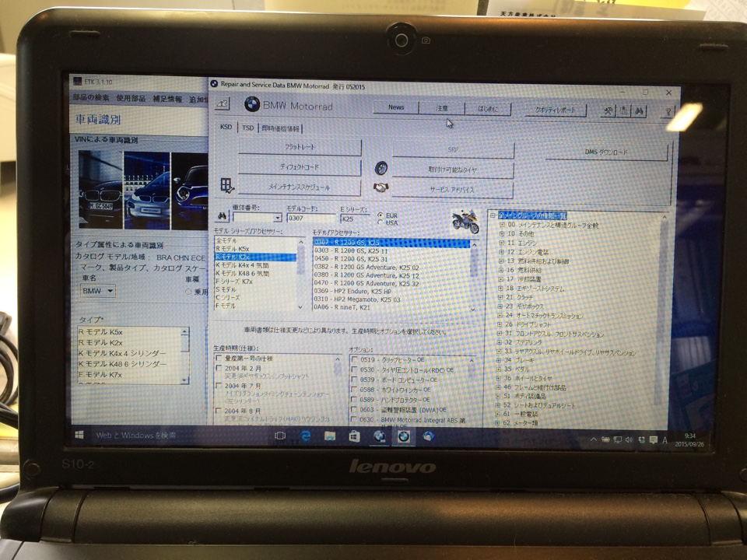Click the home icon left of BMW Motorrad logo
Viewport: 747px width, 560px height.
pyautogui.click(x=223, y=103)
